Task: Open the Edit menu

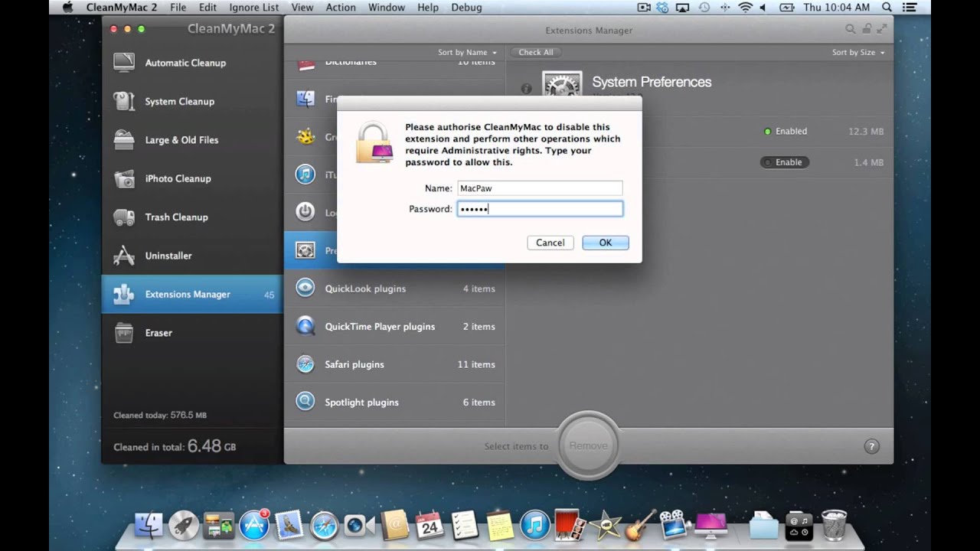Action: coord(207,8)
